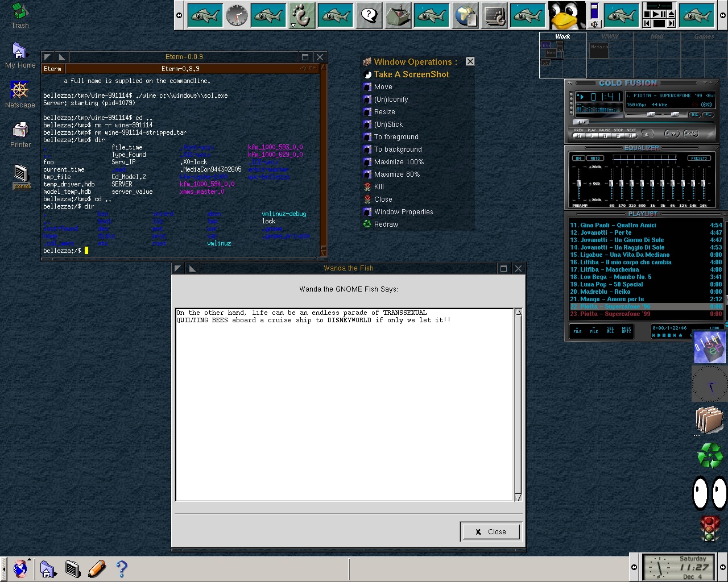Open the equalizer PRESETS menu
This screenshot has height=582, width=728.
(x=699, y=158)
